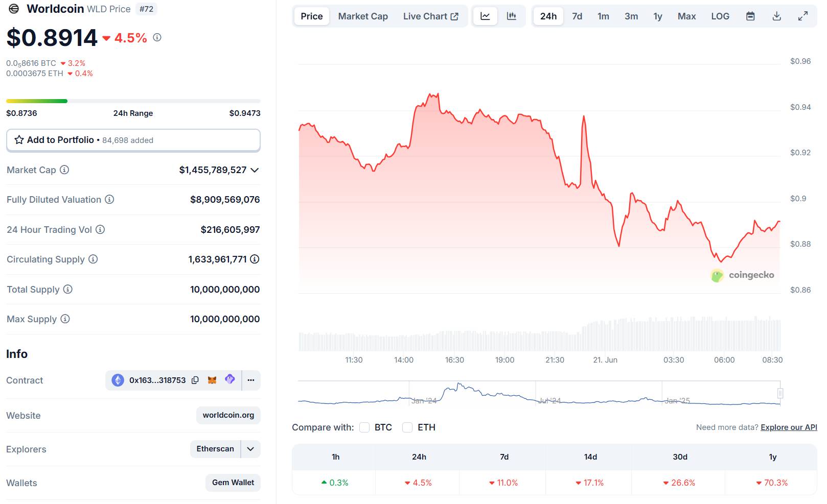Screen dimensions: 827x504
Task: Open the calendar date range picker
Action: pos(750,16)
